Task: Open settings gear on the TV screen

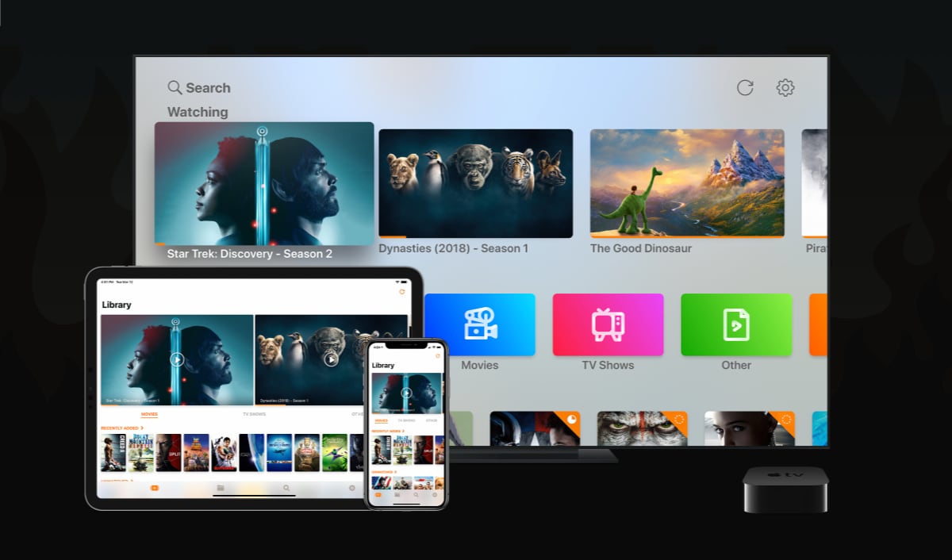Action: click(785, 87)
